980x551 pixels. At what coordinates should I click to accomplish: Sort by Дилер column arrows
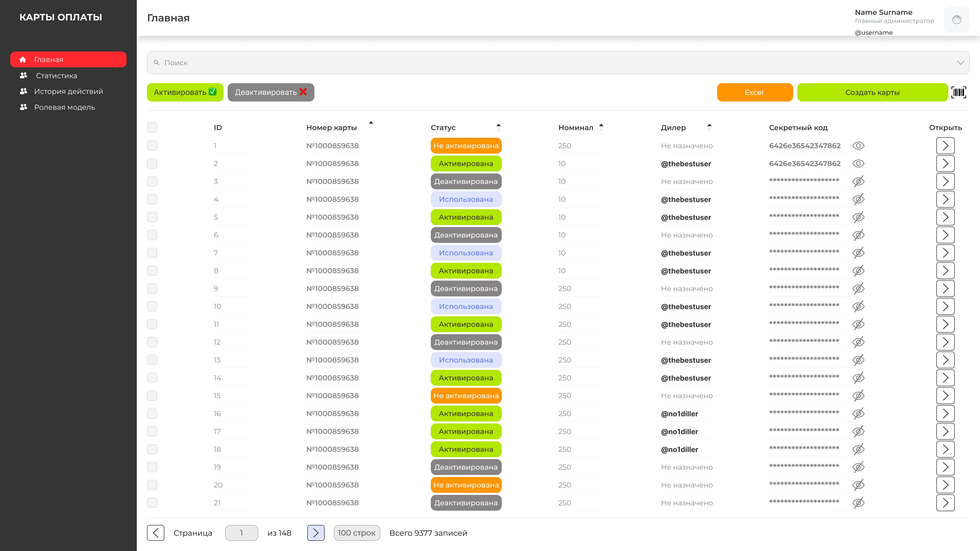click(709, 127)
